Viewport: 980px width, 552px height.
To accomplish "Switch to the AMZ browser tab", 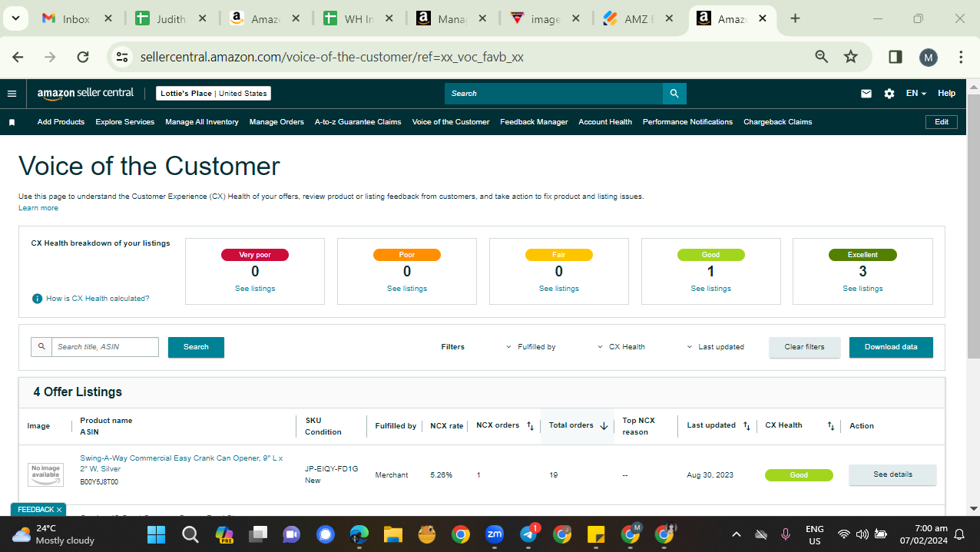I will pos(637,18).
